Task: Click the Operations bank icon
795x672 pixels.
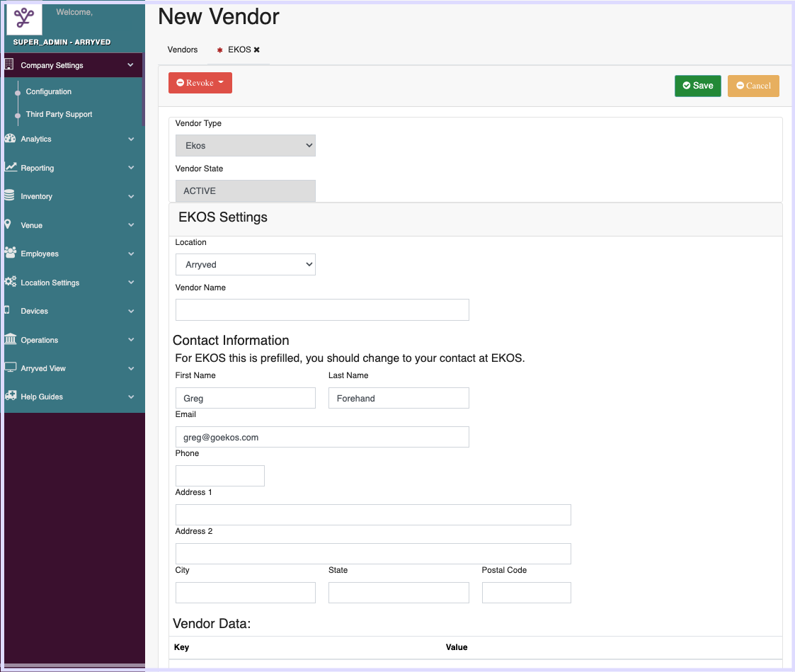Action: (10, 338)
